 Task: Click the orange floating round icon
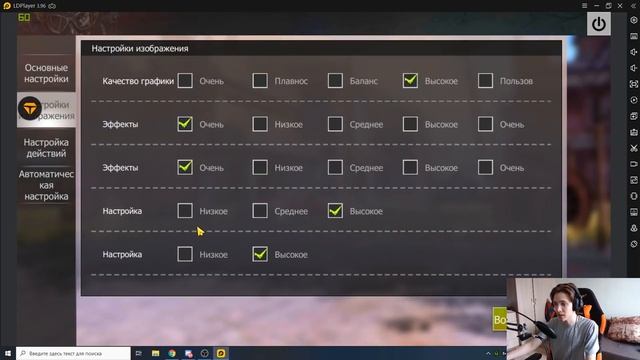[30, 108]
